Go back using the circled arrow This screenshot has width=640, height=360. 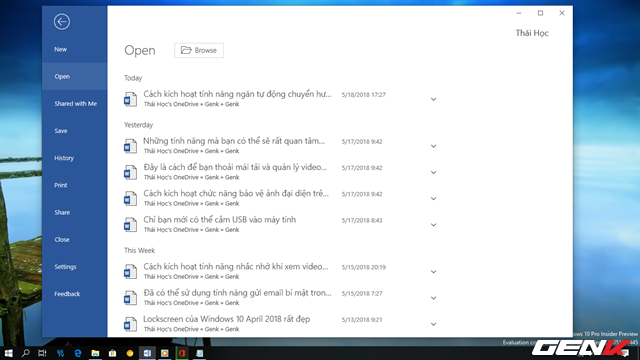(x=62, y=22)
